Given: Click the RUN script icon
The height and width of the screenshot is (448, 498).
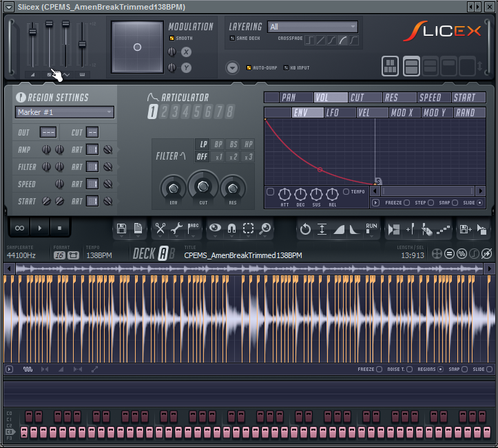Looking at the screenshot, I should pyautogui.click(x=371, y=228).
